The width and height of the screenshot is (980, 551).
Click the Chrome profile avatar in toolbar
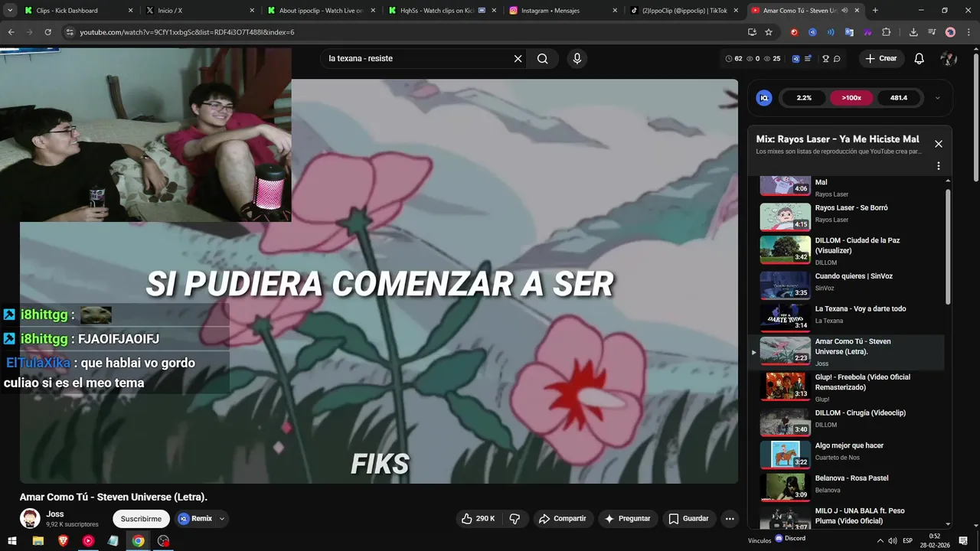(x=950, y=32)
